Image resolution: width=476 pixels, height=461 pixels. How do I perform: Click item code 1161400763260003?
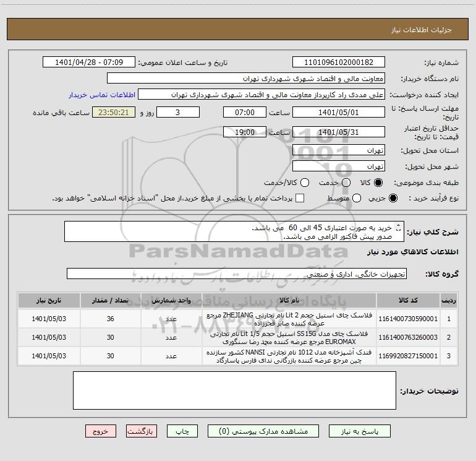coord(408,337)
